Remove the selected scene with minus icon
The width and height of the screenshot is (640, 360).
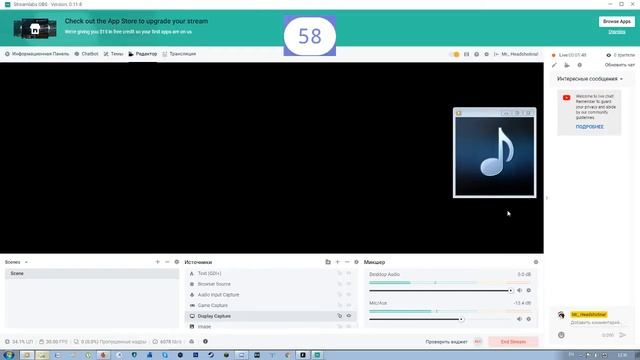(x=167, y=262)
